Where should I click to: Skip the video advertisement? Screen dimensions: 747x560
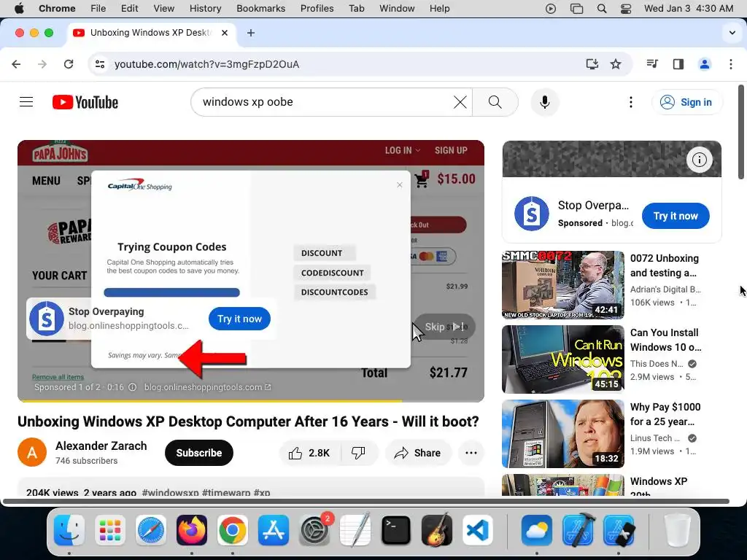pyautogui.click(x=444, y=326)
